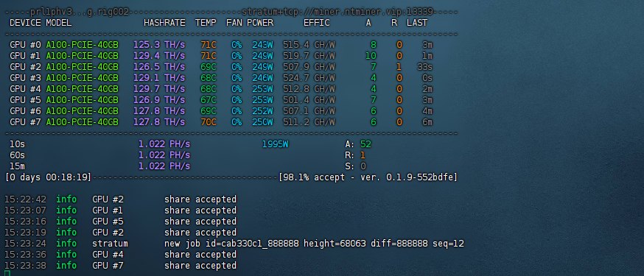Click GPU #0 power reading 243W
644x276 pixels.
coord(262,45)
